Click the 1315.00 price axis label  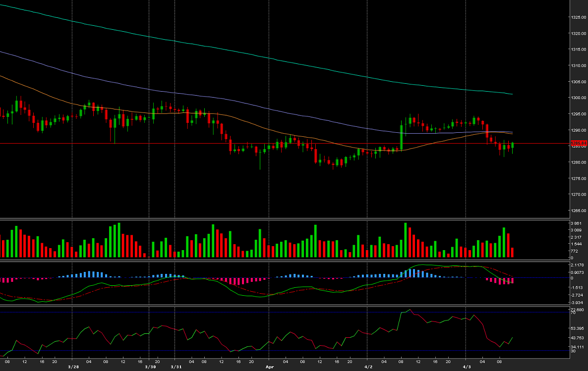(x=579, y=50)
